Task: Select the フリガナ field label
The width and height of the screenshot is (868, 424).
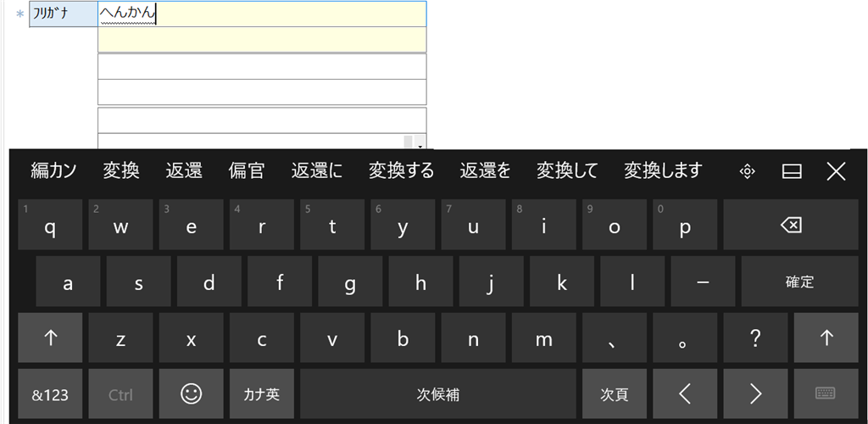Action: click(64, 14)
